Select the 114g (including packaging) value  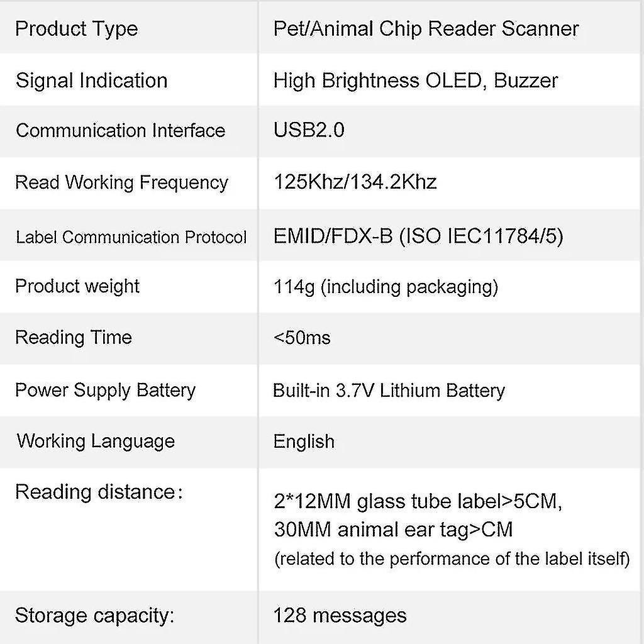point(386,287)
